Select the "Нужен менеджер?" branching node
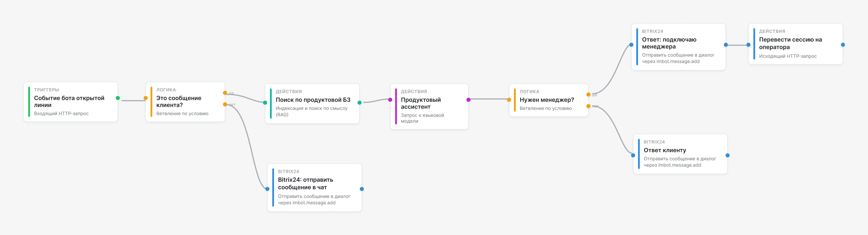The height and width of the screenshot is (235, 868). [x=549, y=100]
